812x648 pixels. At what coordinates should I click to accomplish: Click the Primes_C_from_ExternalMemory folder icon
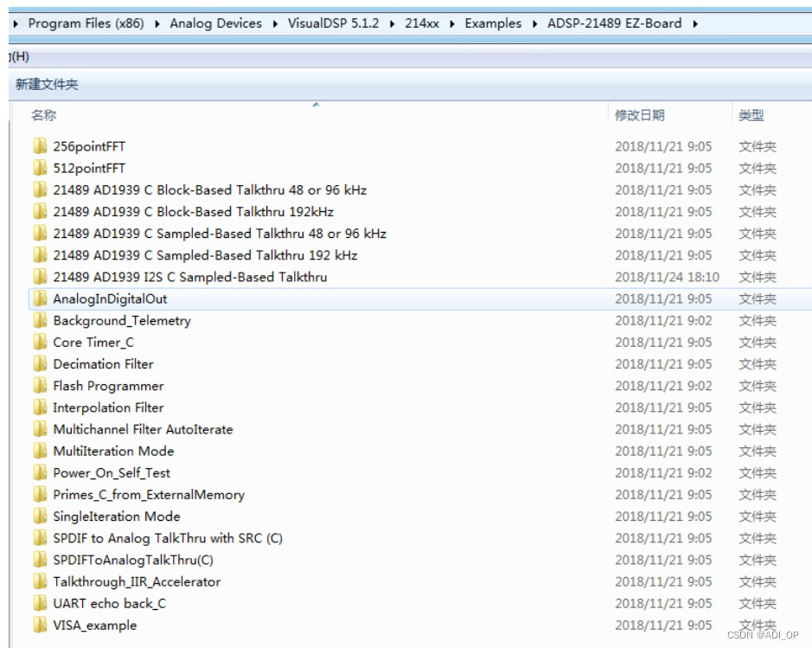[x=40, y=494]
